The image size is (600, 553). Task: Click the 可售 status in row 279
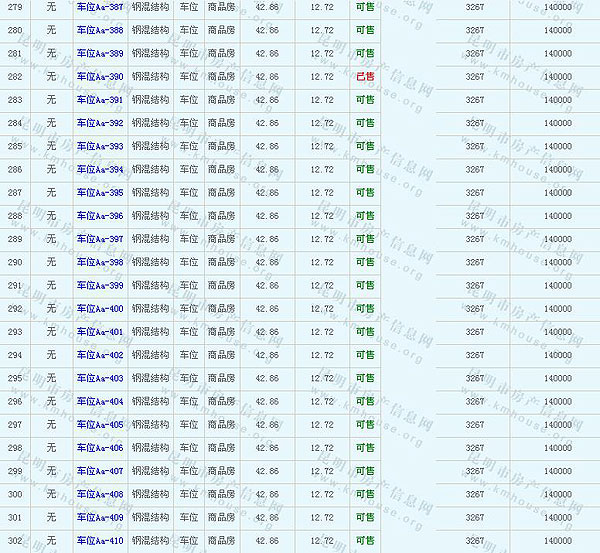click(365, 7)
